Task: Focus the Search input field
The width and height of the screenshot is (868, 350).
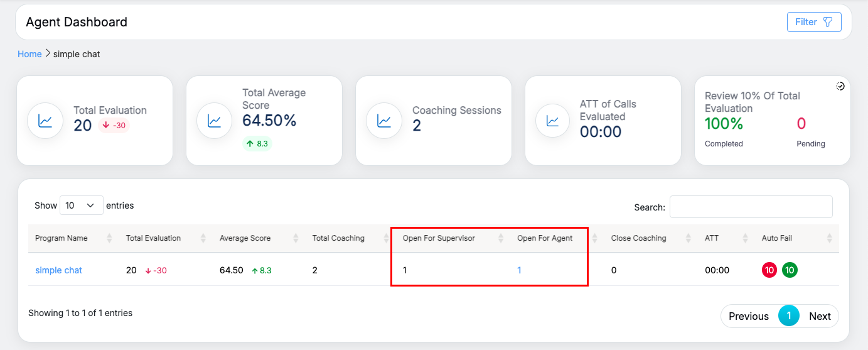Action: [751, 207]
